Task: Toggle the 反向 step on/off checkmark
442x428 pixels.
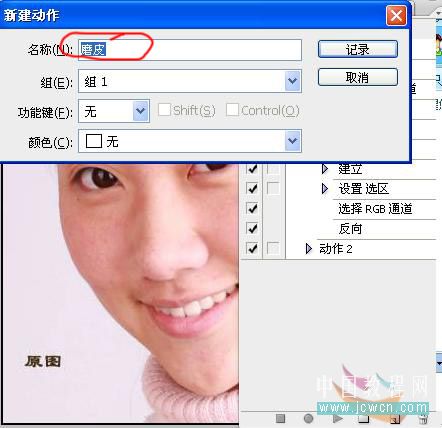Action: tap(252, 229)
